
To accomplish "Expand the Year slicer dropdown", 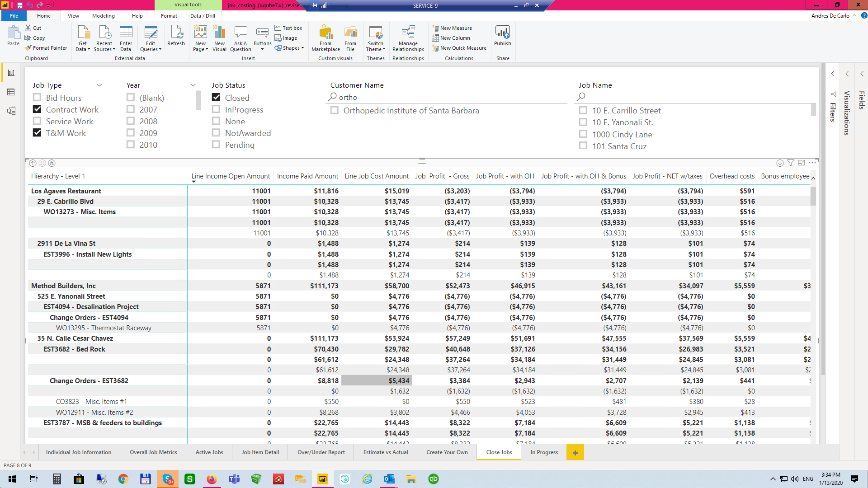I will coord(193,85).
